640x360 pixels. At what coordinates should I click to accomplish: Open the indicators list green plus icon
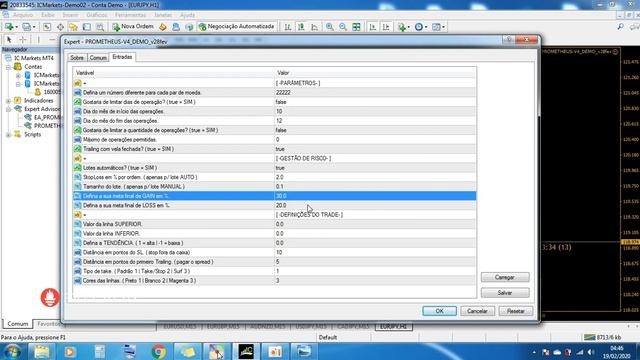[402, 27]
